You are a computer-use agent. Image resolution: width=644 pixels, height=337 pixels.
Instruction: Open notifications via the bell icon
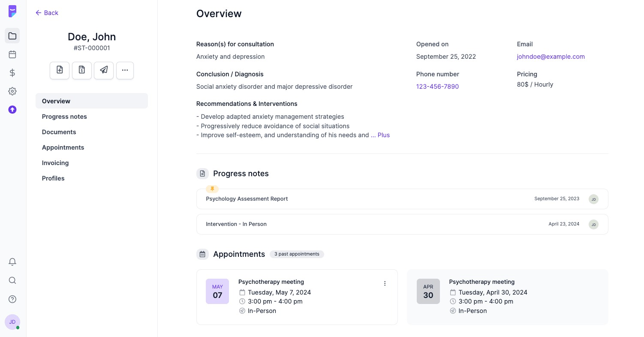[12, 262]
